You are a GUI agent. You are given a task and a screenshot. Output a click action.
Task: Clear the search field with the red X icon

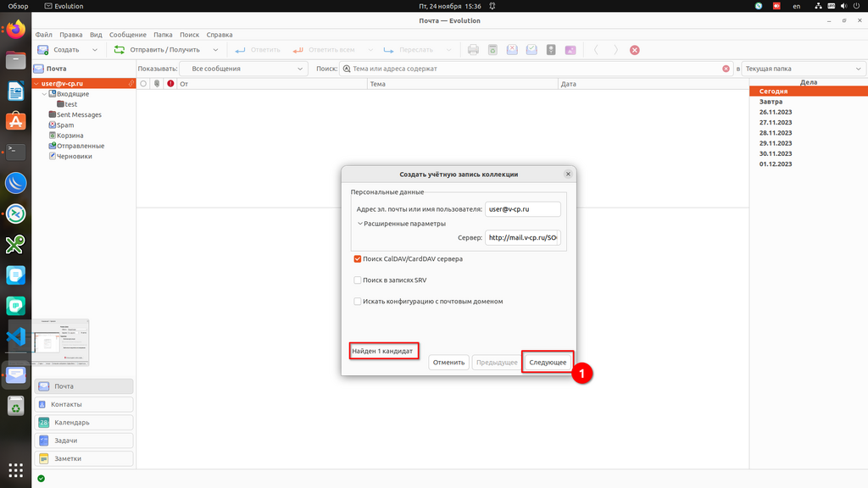point(726,69)
